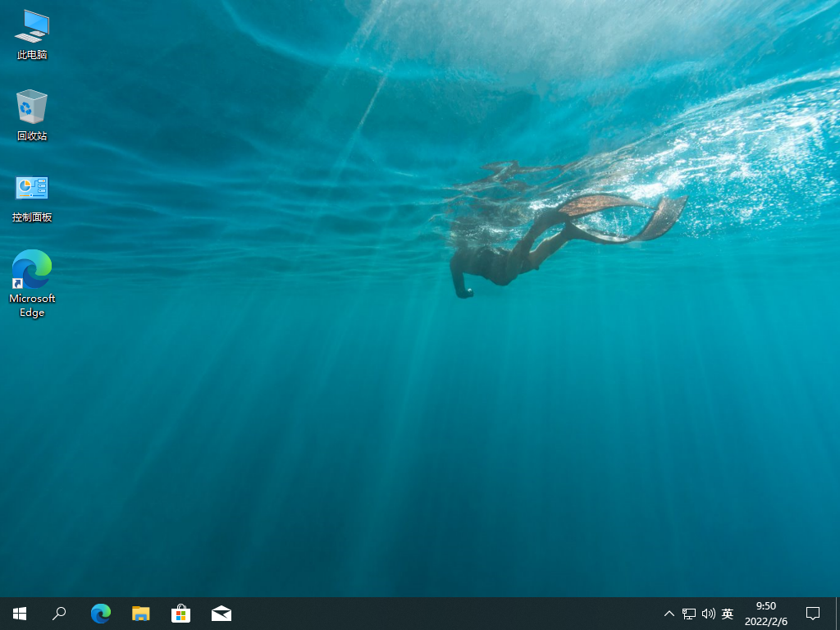Viewport: 840px width, 630px height.
Task: Open the Start menu
Action: pyautogui.click(x=19, y=613)
